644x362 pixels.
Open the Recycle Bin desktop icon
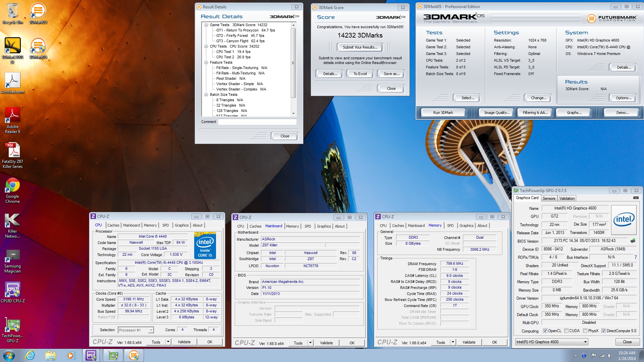tap(12, 13)
